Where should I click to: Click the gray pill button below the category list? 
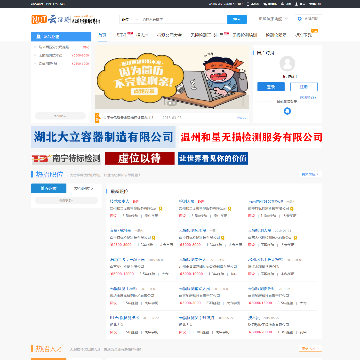[x=60, y=116]
